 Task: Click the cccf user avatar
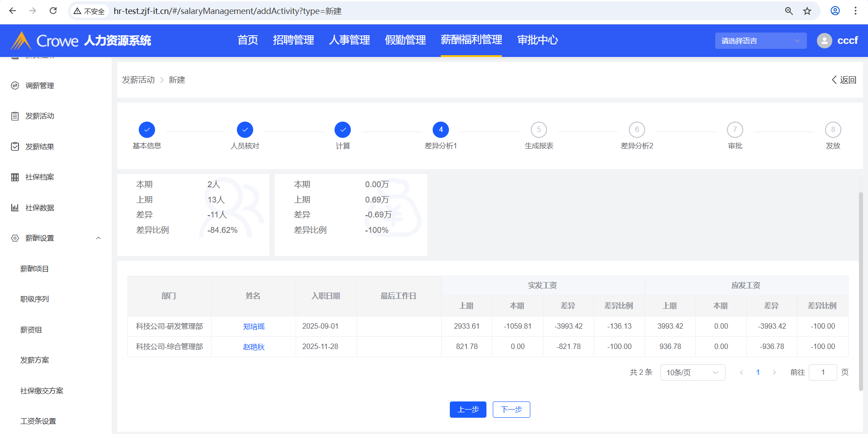coord(824,41)
